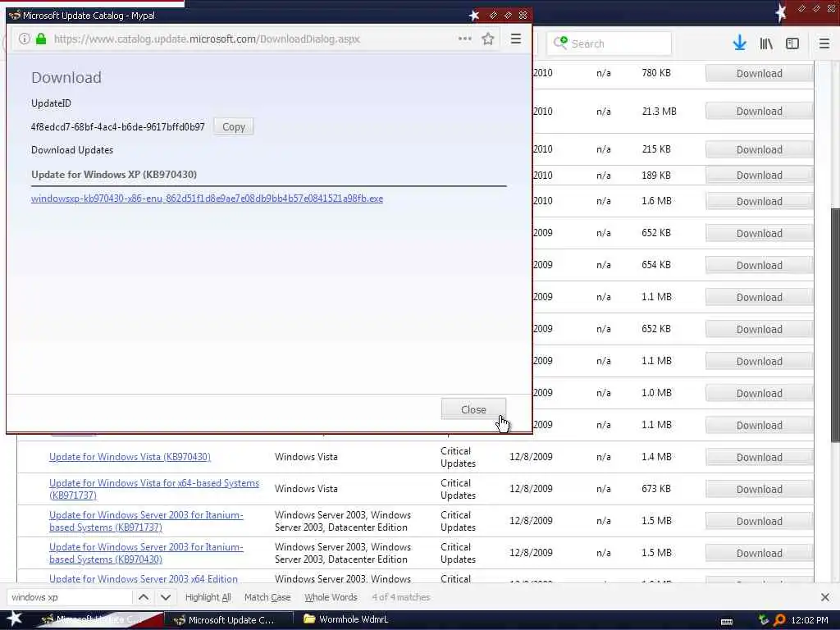
Task: Open Update for Windows Server 2003 x64 Edition link
Action: tap(143, 578)
